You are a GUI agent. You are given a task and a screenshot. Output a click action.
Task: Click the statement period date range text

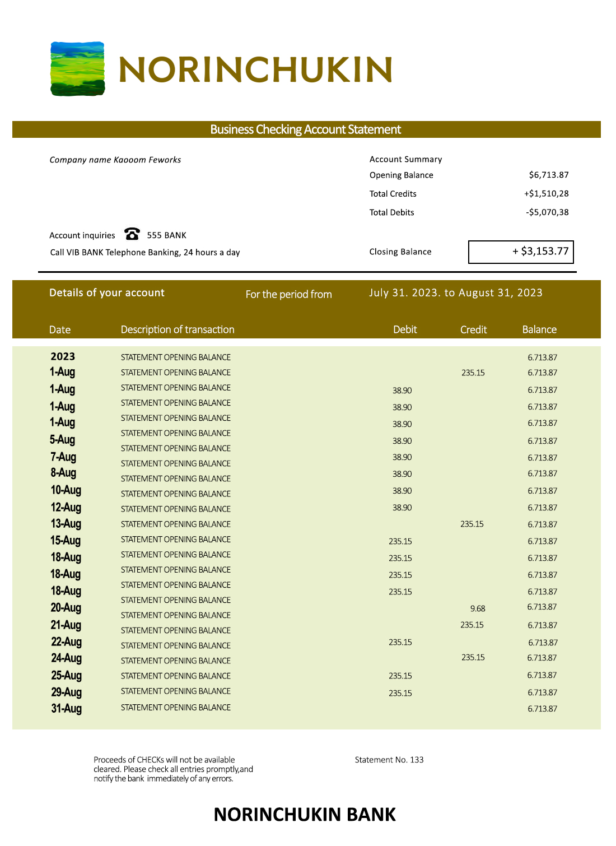455,292
